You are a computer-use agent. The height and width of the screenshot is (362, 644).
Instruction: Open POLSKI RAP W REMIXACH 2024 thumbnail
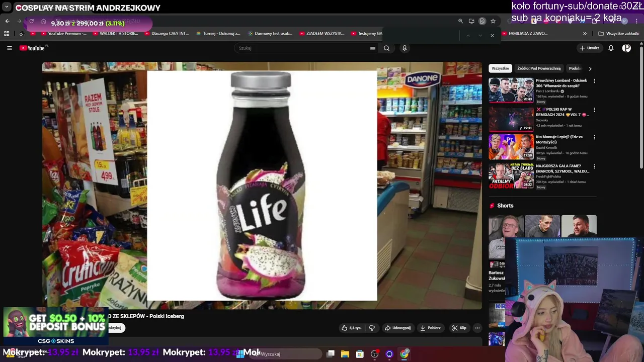coord(511,119)
